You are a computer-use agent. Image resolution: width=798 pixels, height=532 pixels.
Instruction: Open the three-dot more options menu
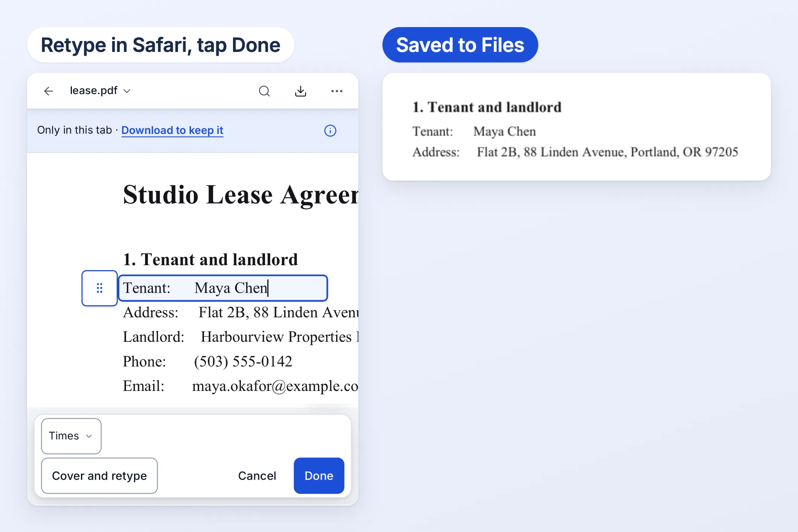click(337, 91)
